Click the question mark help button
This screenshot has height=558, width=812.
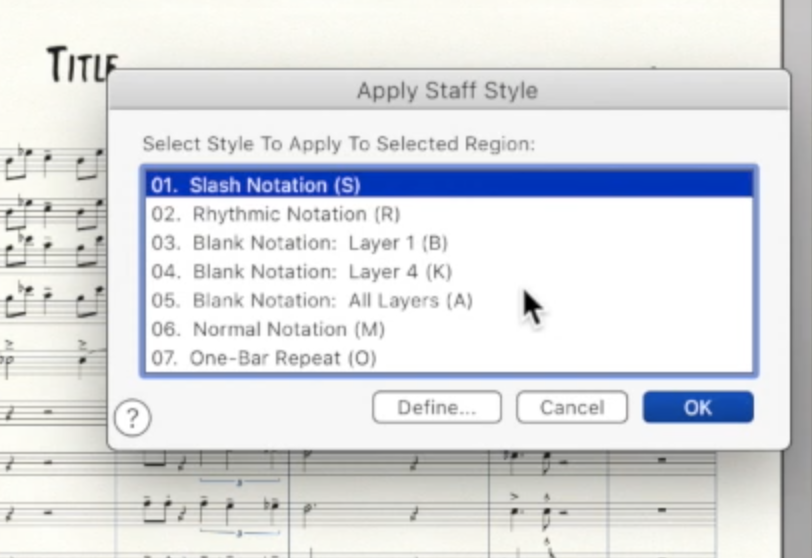point(132,417)
